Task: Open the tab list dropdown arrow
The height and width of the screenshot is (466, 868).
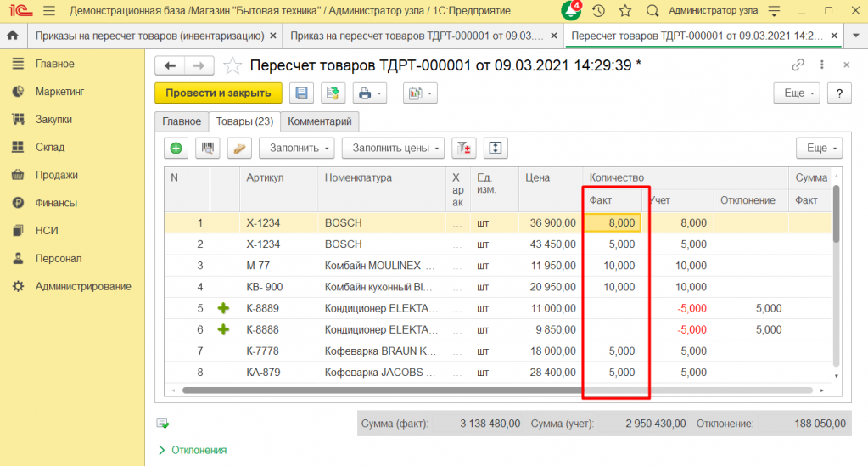Action: [856, 36]
